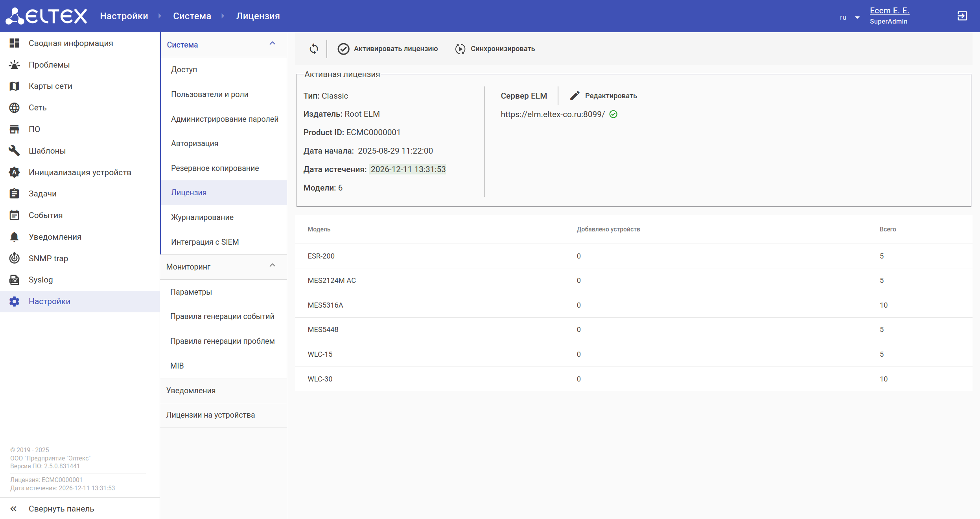Open the ru language dropdown
This screenshot has width=980, height=519.
click(x=849, y=17)
